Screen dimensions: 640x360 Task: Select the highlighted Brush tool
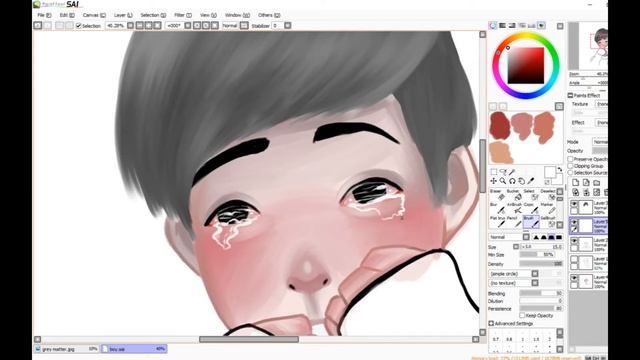[x=531, y=222]
